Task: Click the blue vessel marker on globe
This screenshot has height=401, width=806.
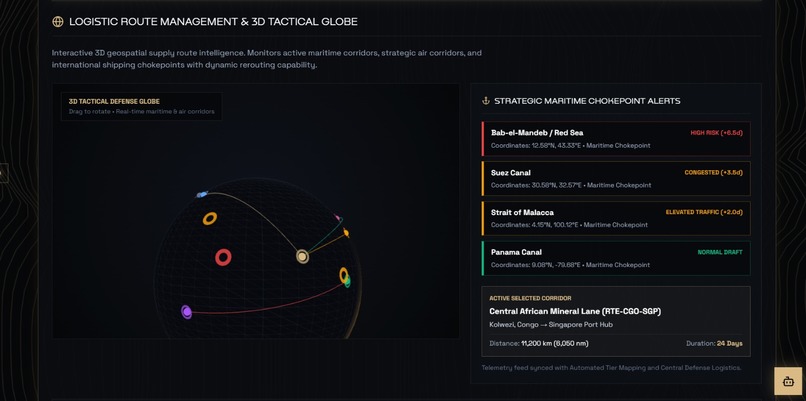Action: pos(202,194)
